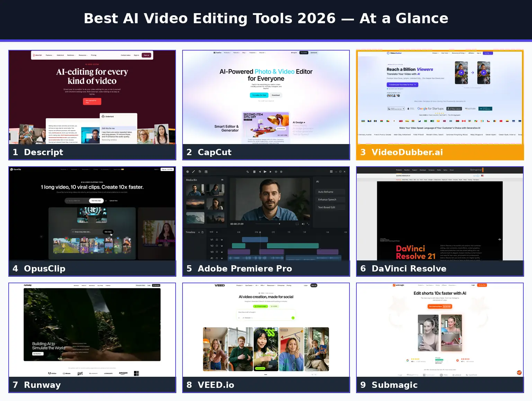Click Auto Reframe in the Ai panel
Image resolution: width=532 pixels, height=401 pixels.
(330, 192)
